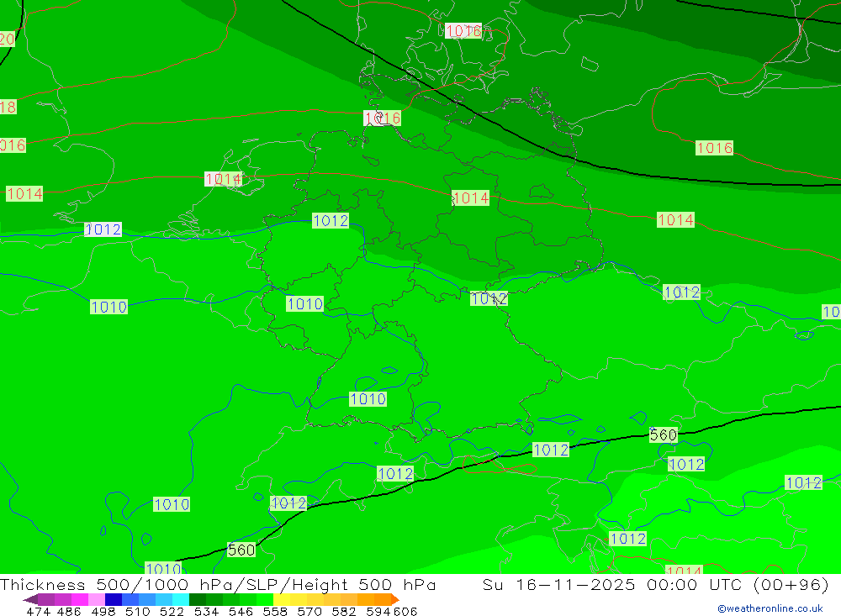Click the 1016 isobar label over Denmark at the top

pyautogui.click(x=463, y=31)
